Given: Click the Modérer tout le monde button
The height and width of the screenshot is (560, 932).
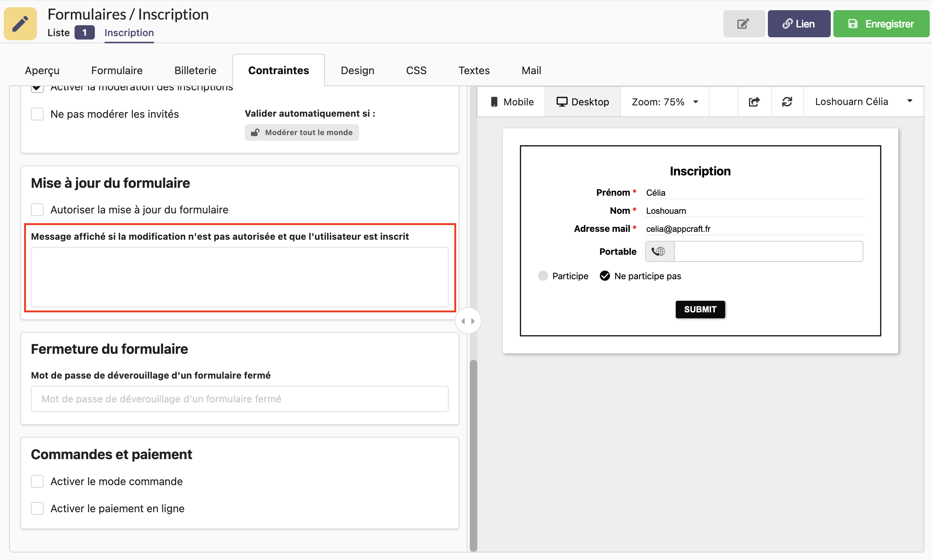Looking at the screenshot, I should tap(302, 132).
